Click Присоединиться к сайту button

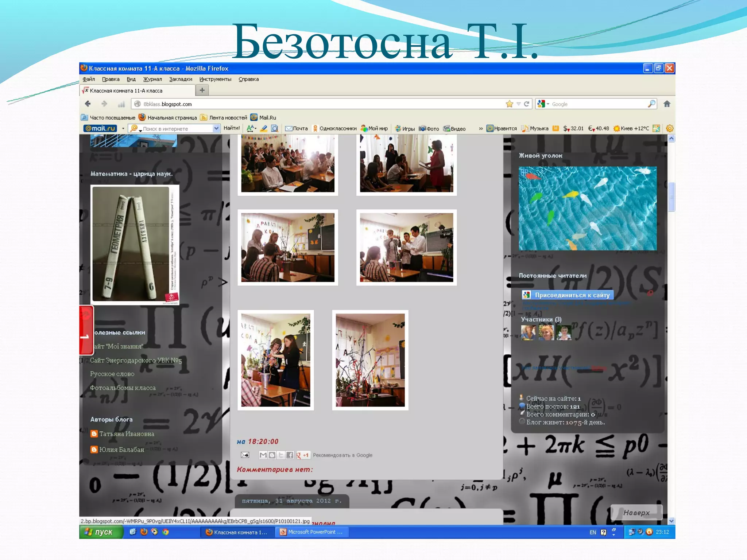(x=568, y=295)
